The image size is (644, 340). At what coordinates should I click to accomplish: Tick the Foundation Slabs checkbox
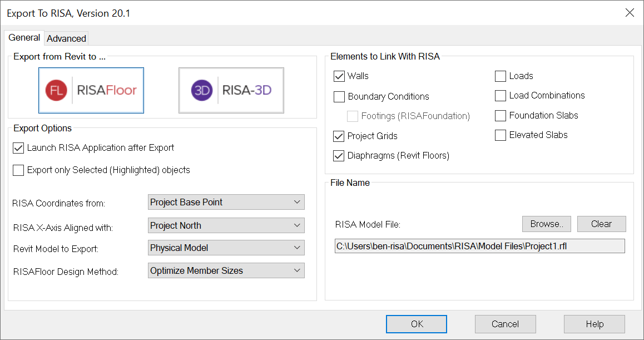click(501, 116)
